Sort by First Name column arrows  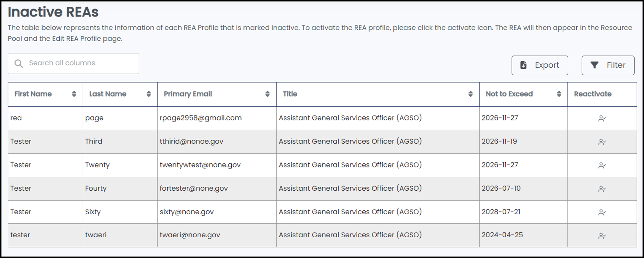tap(74, 94)
